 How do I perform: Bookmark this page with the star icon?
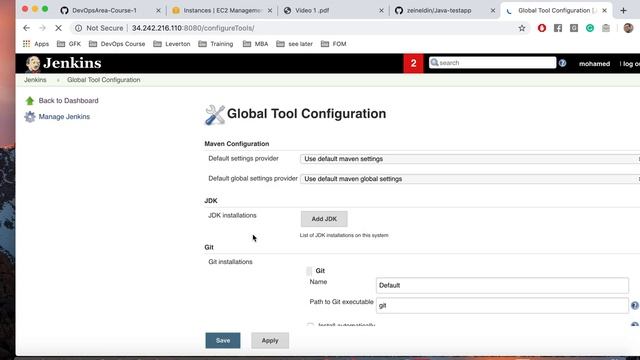pyautogui.click(x=522, y=28)
